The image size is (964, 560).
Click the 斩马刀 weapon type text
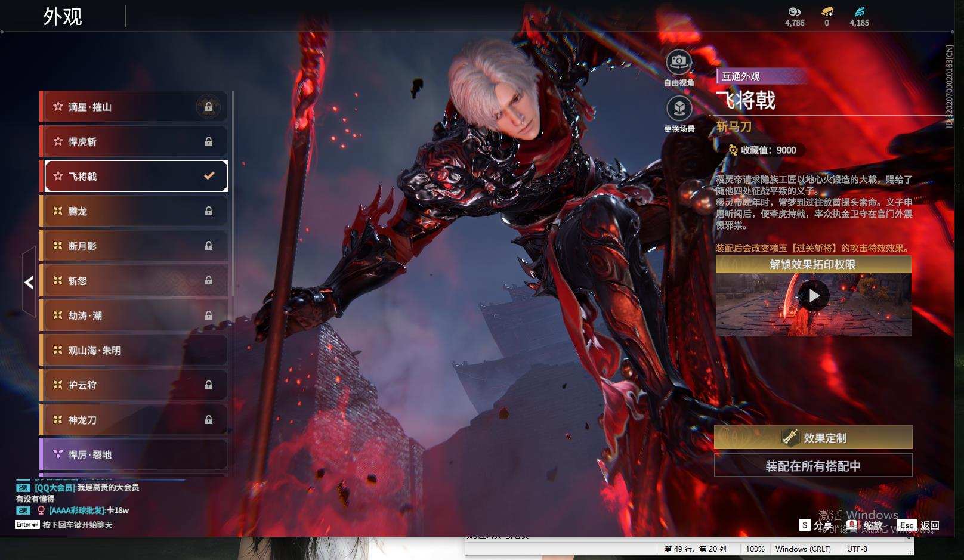(734, 126)
